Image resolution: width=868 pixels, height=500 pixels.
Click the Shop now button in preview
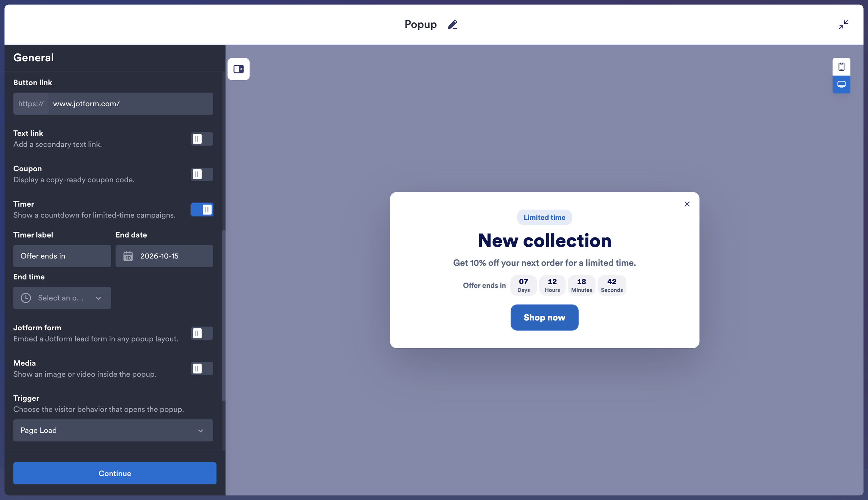coord(544,317)
